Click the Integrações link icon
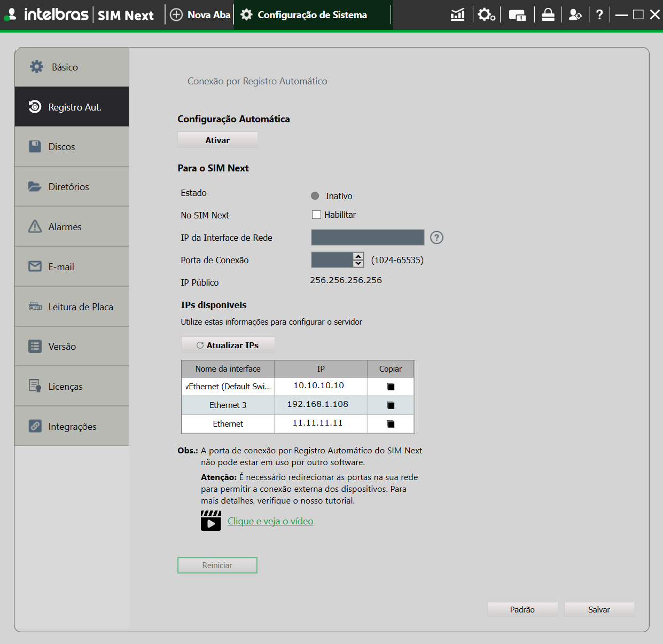Image resolution: width=663 pixels, height=644 pixels. pos(35,426)
